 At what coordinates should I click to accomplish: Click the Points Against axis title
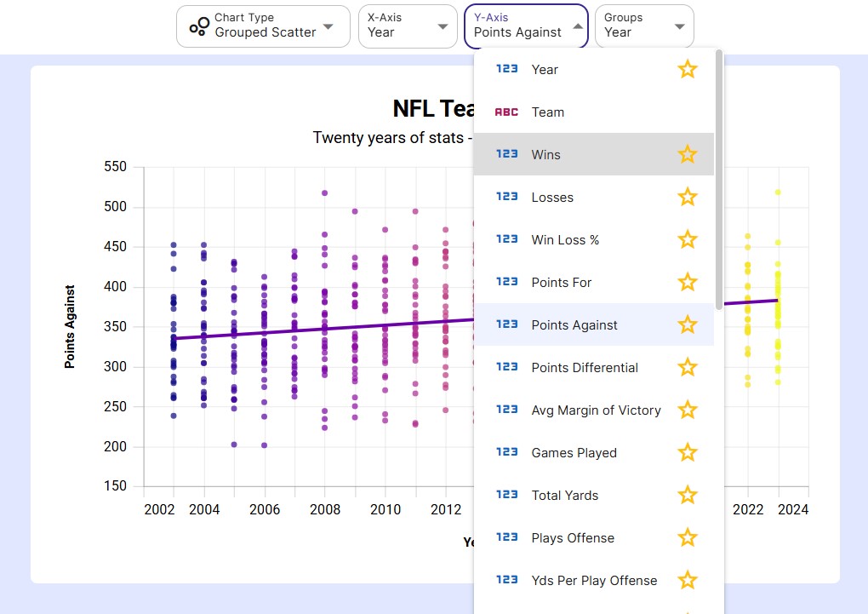coord(70,327)
